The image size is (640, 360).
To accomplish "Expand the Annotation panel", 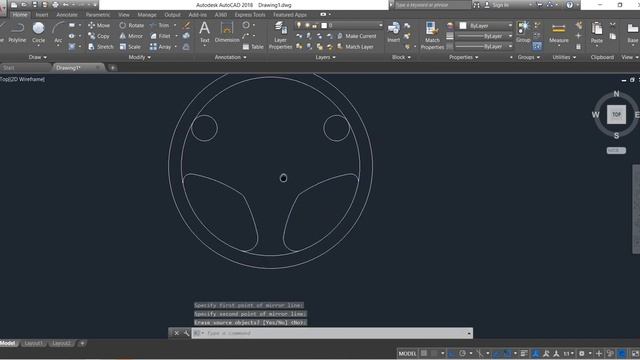I will (231, 58).
